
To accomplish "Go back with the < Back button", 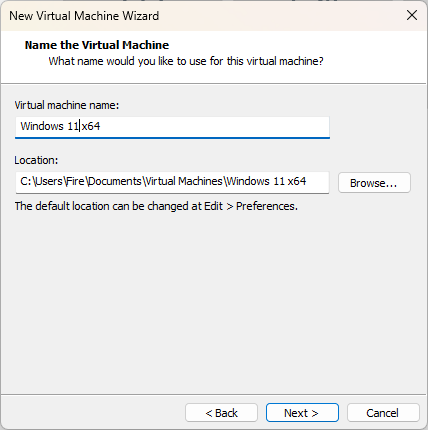I will click(x=221, y=413).
